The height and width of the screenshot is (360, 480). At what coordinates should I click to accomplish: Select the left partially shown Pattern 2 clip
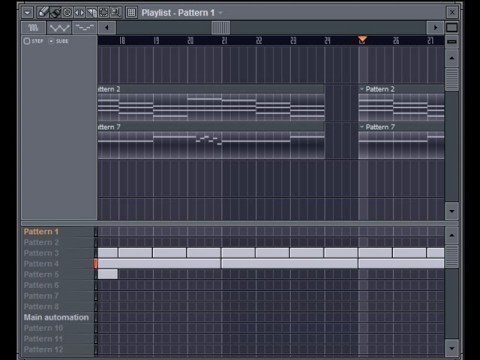211,103
